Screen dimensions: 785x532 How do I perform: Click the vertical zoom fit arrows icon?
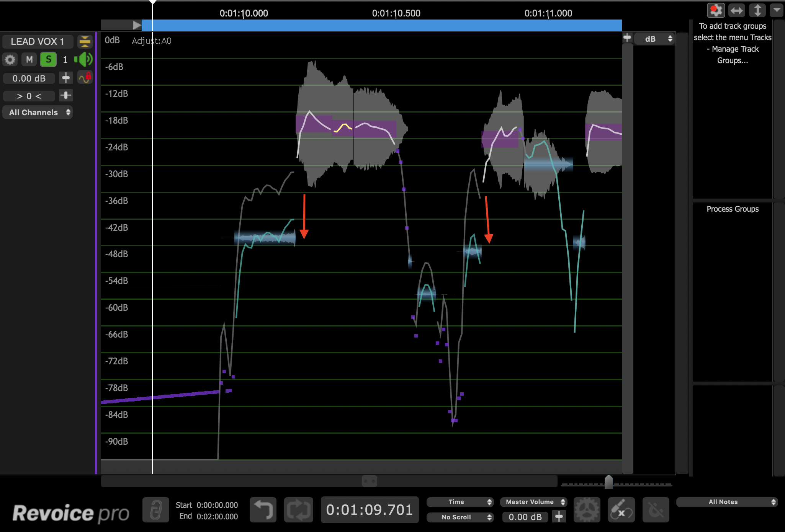757,10
